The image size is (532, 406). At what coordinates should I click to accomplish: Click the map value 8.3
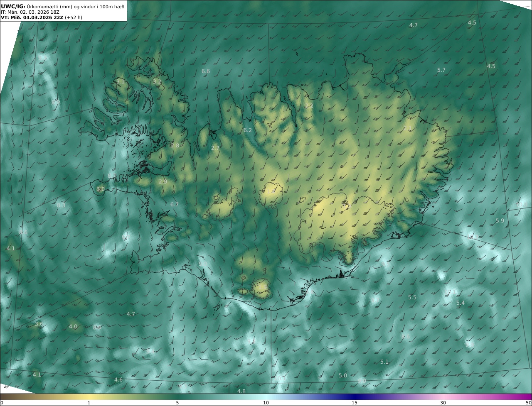click(x=61, y=205)
